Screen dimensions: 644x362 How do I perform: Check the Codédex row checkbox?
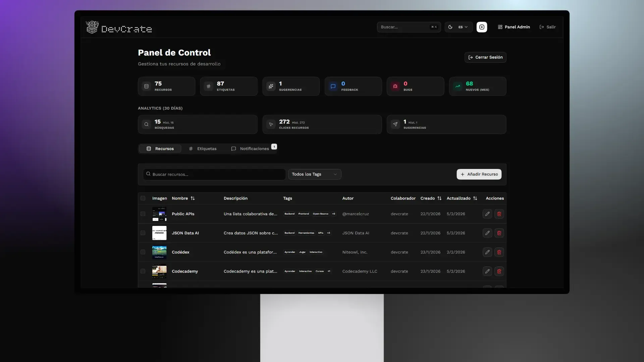(x=143, y=252)
